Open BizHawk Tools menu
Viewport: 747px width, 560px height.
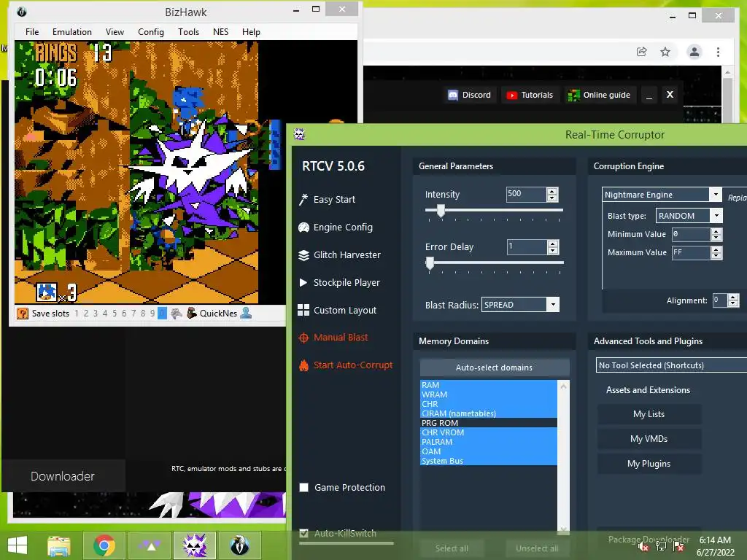pos(188,32)
